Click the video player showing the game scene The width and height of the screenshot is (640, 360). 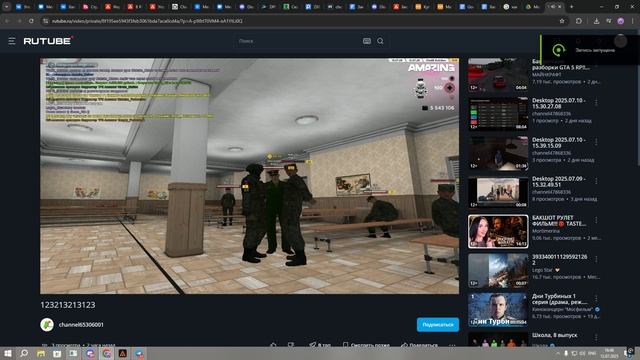click(249, 176)
